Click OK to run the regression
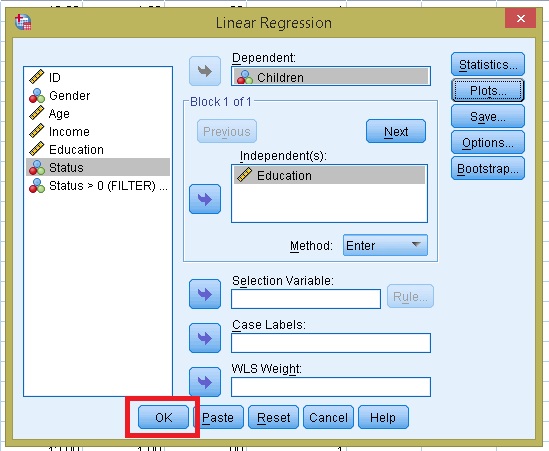This screenshot has height=451, width=549. click(x=164, y=417)
